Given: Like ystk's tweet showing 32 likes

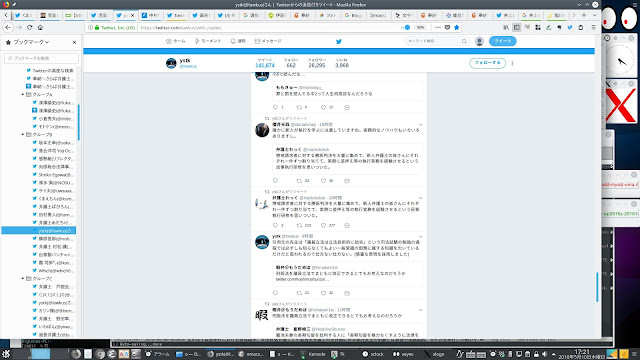Looking at the screenshot, I should coord(323,293).
